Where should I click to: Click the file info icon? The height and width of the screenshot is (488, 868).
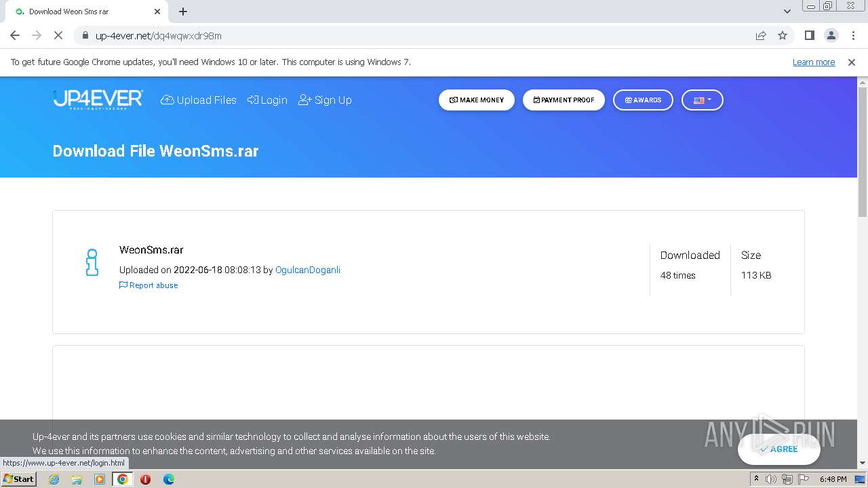[x=92, y=262]
